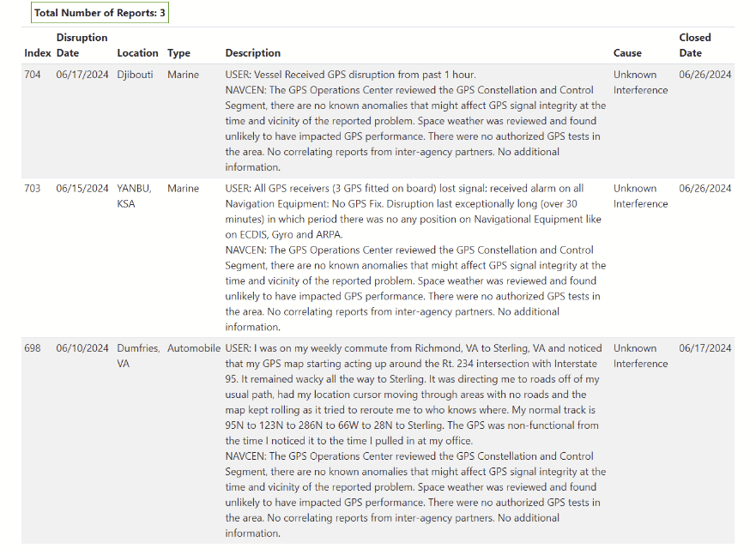756x555 pixels.
Task: Select index number 698
Action: click(33, 348)
